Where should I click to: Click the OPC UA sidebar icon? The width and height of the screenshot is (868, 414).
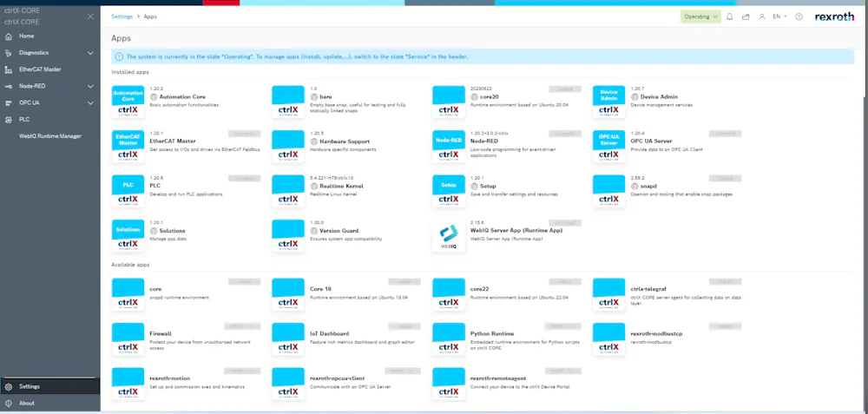(9, 103)
